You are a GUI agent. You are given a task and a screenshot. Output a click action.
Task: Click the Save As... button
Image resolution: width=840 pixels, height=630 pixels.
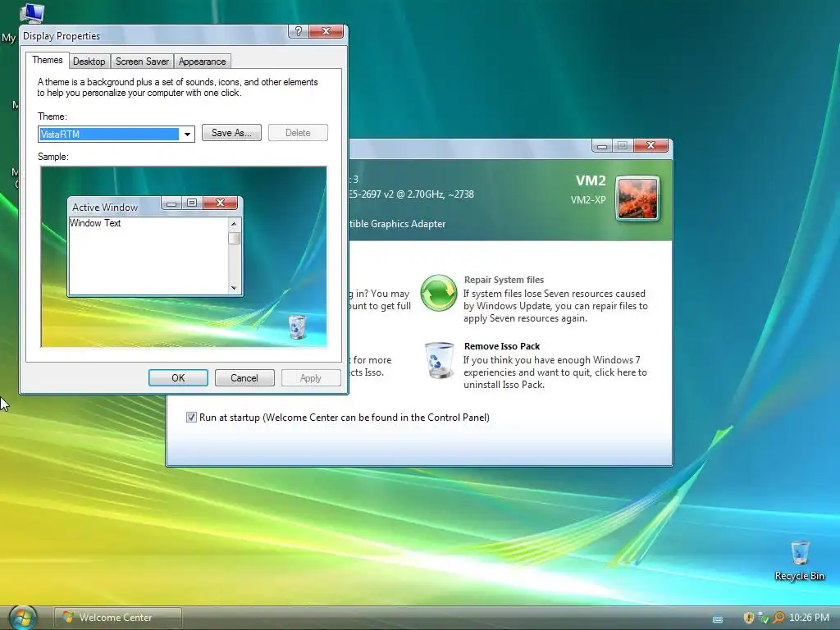pos(231,133)
